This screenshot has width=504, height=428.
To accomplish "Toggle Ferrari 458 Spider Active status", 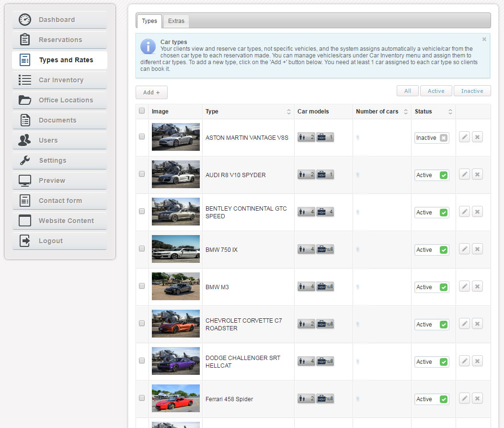I will [432, 399].
